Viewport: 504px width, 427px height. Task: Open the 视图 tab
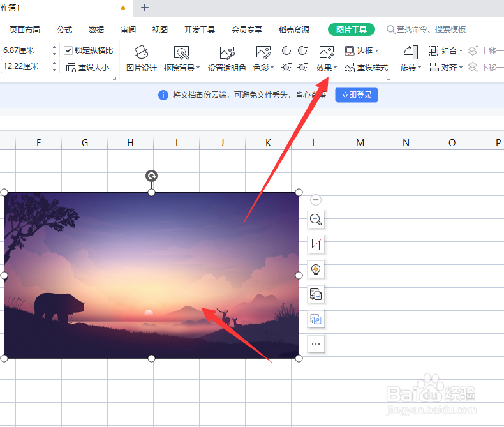159,29
